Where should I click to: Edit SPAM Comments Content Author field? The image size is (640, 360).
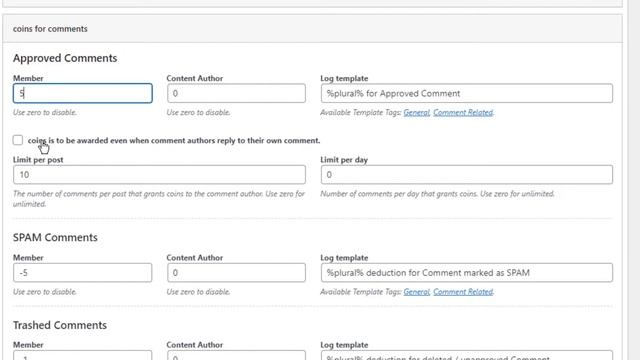point(236,272)
